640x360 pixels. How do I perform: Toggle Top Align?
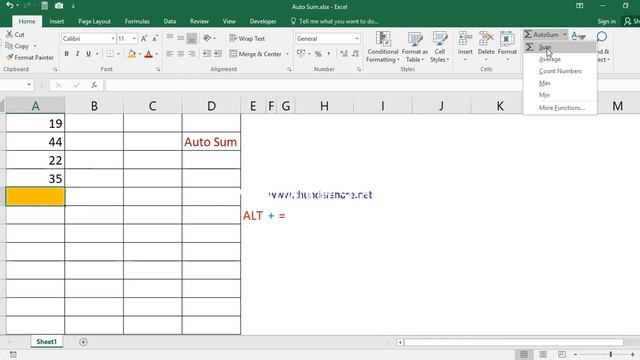pyautogui.click(x=170, y=38)
